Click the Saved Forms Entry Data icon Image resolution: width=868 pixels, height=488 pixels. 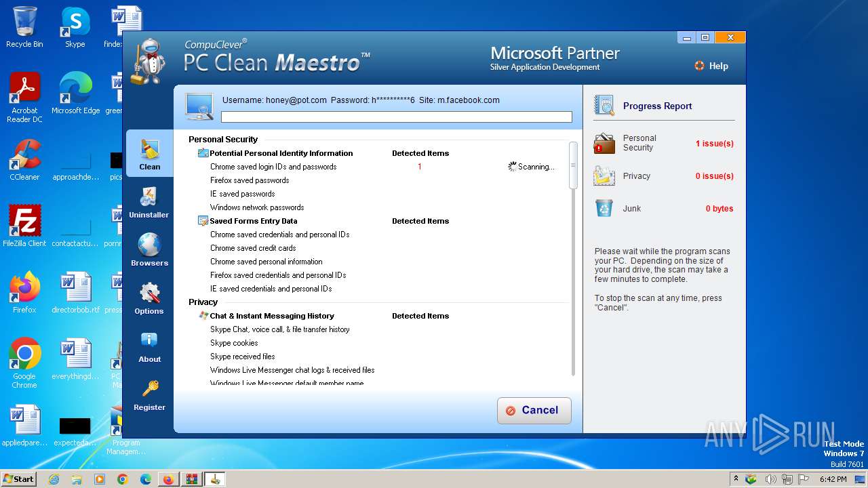[203, 221]
